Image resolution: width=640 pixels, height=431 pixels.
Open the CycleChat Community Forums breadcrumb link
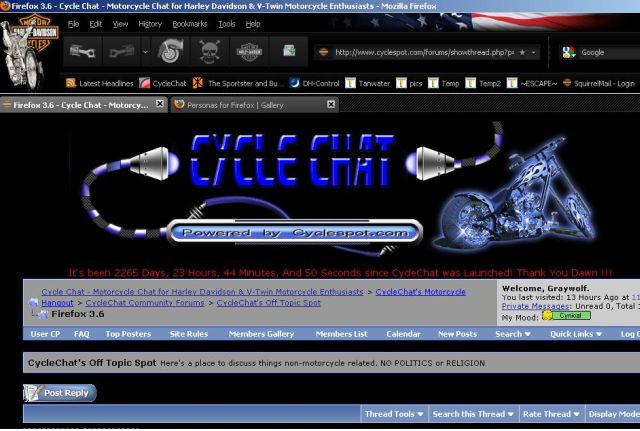pyautogui.click(x=145, y=303)
